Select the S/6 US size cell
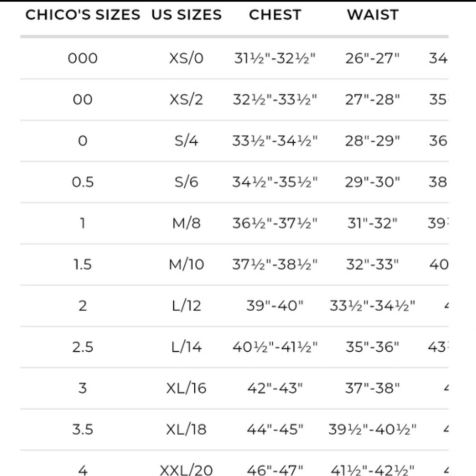The image size is (476, 476). (x=186, y=182)
